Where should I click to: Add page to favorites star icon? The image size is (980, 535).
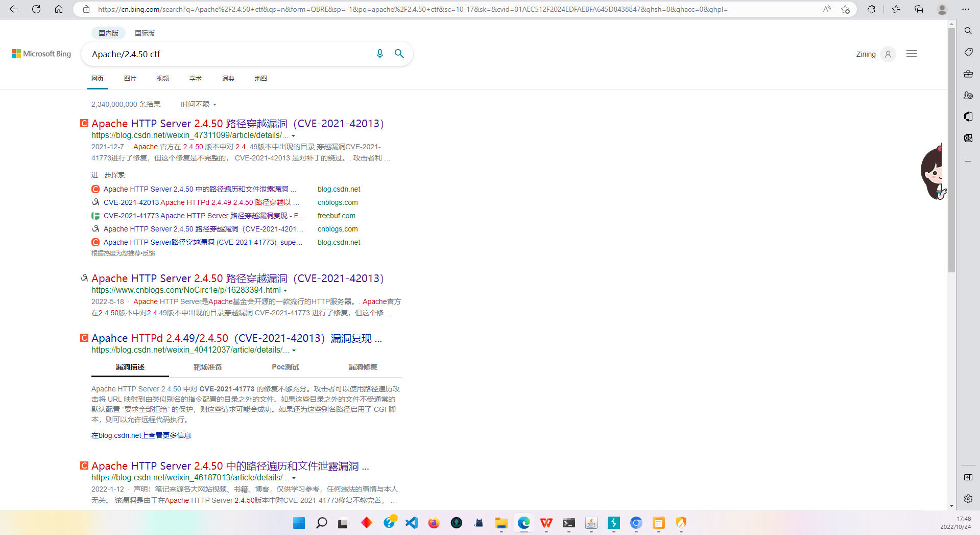845,9
